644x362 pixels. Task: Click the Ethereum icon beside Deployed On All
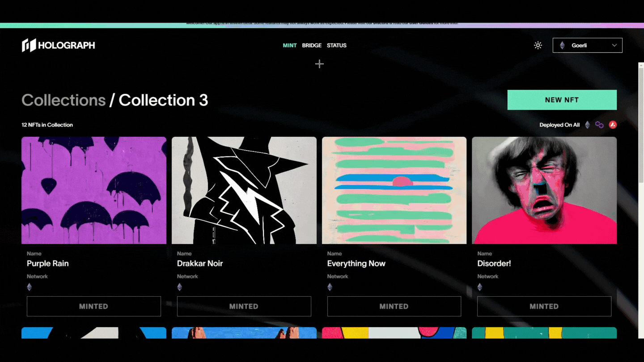(588, 125)
